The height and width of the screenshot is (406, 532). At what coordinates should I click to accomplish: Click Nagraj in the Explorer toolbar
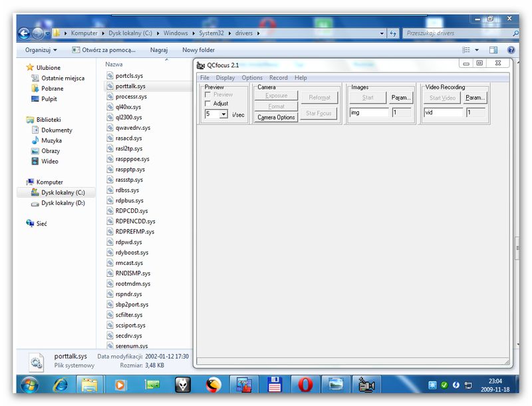click(x=159, y=50)
